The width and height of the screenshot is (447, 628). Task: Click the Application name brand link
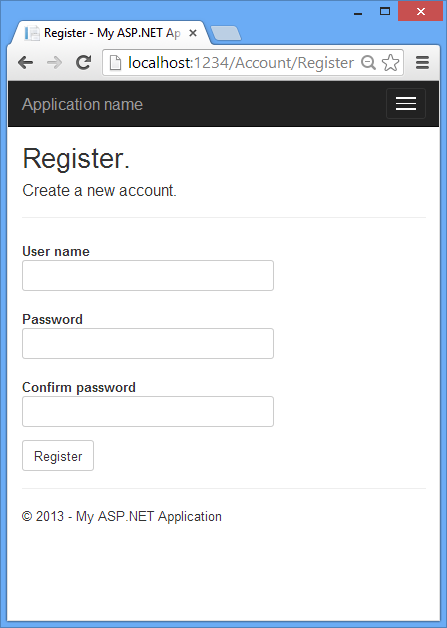point(83,104)
